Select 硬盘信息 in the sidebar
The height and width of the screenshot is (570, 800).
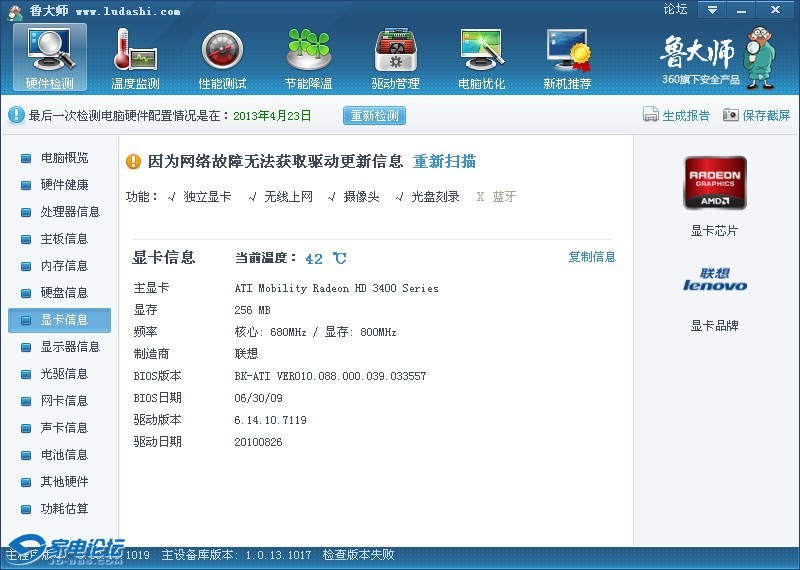[64, 293]
